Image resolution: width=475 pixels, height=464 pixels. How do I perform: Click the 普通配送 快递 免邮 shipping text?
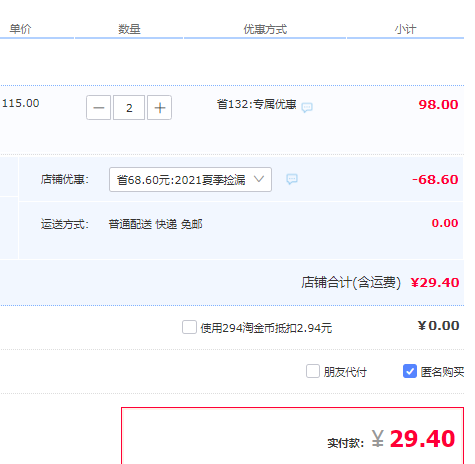pyautogui.click(x=155, y=224)
